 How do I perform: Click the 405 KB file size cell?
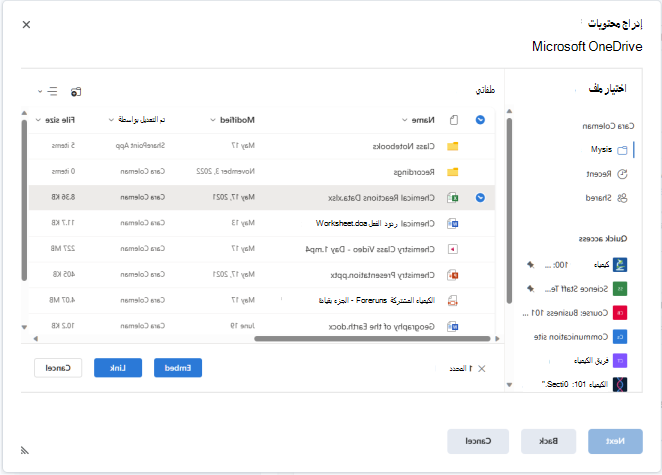point(64,274)
